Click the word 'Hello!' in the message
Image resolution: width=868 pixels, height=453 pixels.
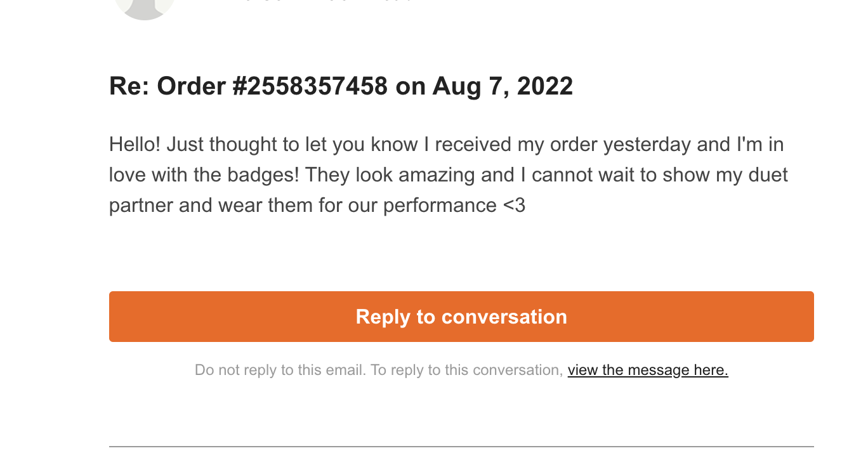click(135, 145)
